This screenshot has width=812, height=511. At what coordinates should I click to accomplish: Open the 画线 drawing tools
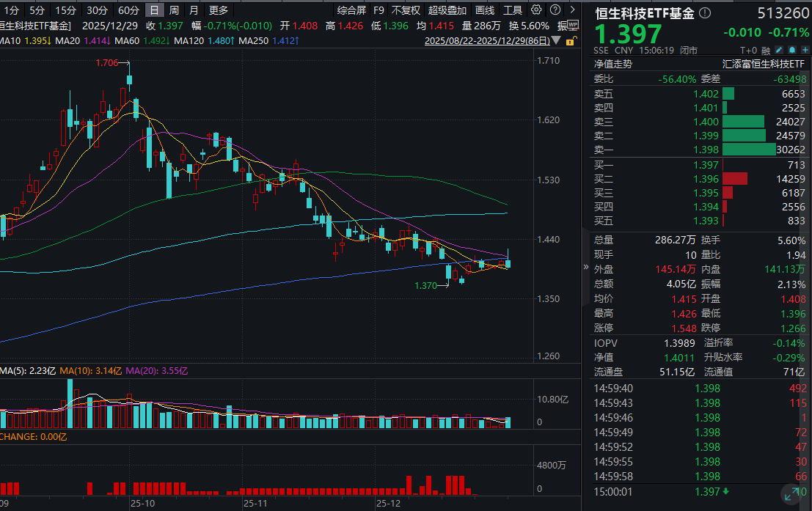tap(484, 10)
